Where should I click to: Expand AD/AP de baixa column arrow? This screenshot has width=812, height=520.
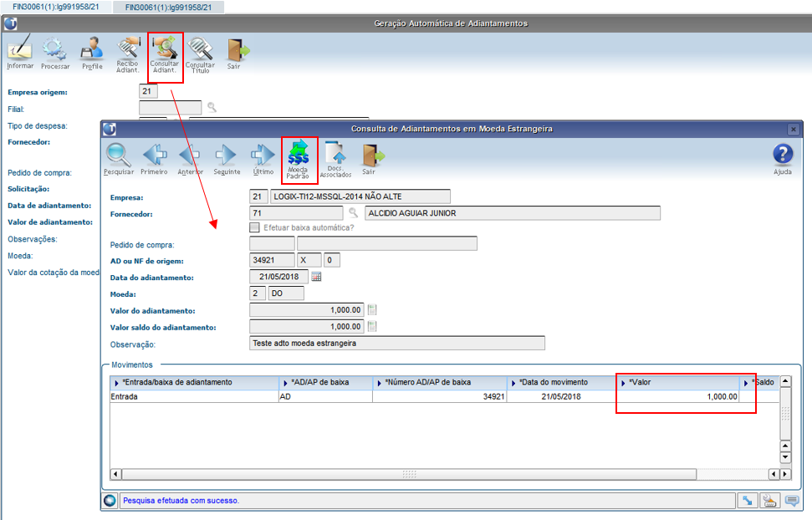coord(285,383)
